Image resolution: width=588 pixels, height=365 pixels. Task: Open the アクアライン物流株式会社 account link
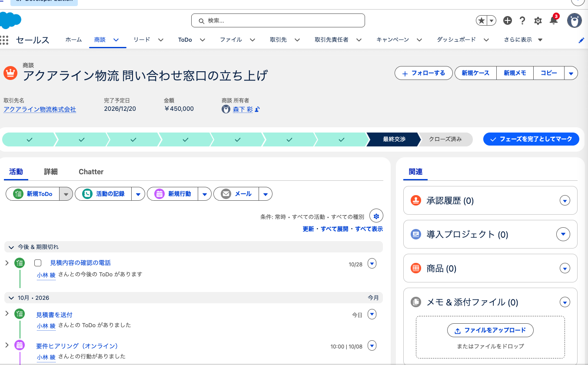(x=40, y=109)
